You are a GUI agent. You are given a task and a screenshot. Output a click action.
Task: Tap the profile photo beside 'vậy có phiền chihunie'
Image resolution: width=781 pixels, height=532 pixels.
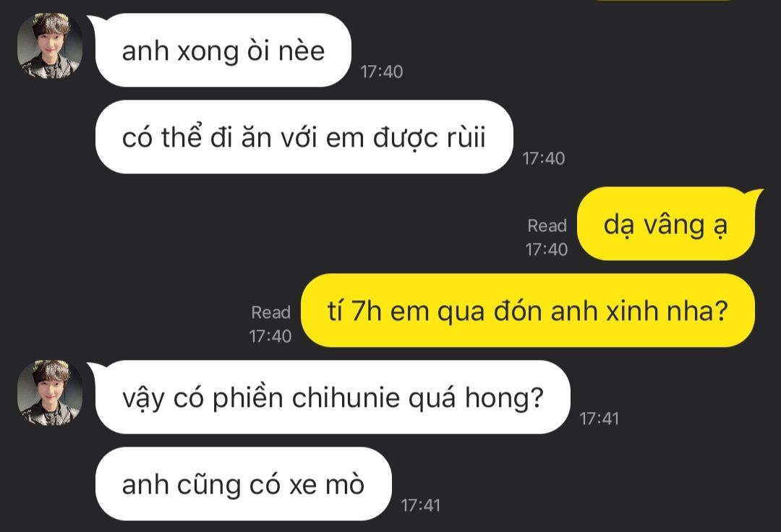50,392
